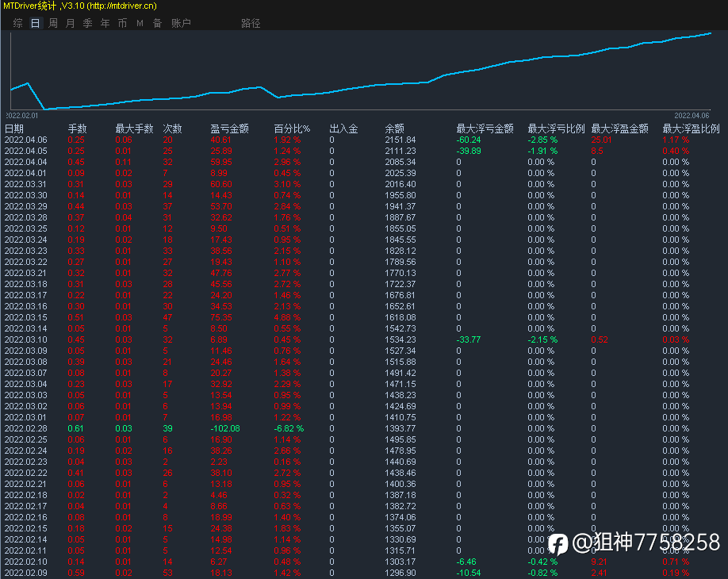Click the percentage 4.88 %

pyautogui.click(x=287, y=317)
